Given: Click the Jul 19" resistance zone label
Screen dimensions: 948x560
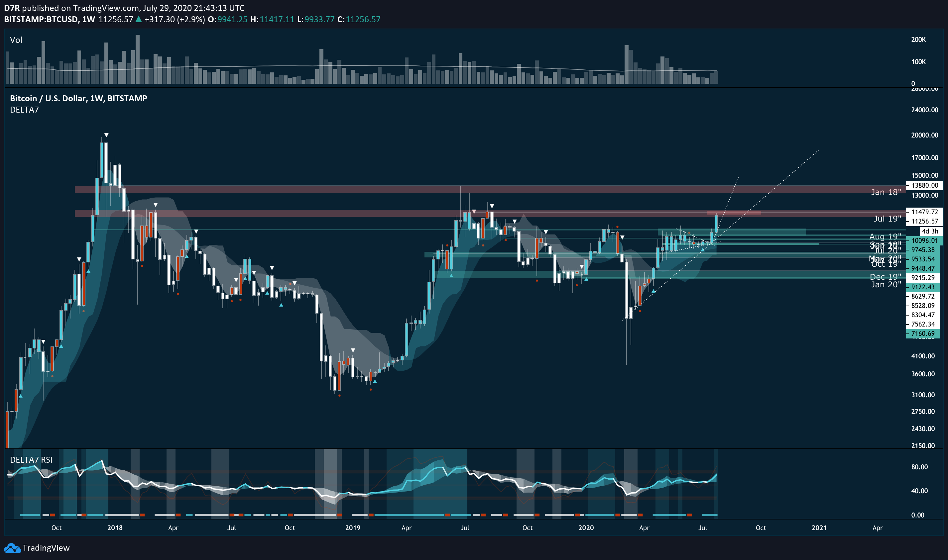Looking at the screenshot, I should click(887, 219).
